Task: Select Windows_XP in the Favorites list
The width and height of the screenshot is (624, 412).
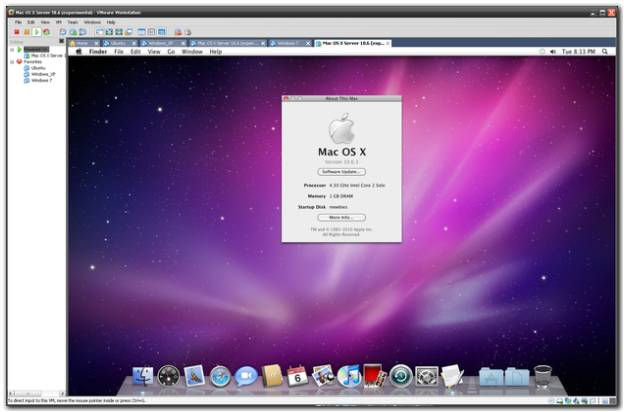Action: click(x=40, y=74)
